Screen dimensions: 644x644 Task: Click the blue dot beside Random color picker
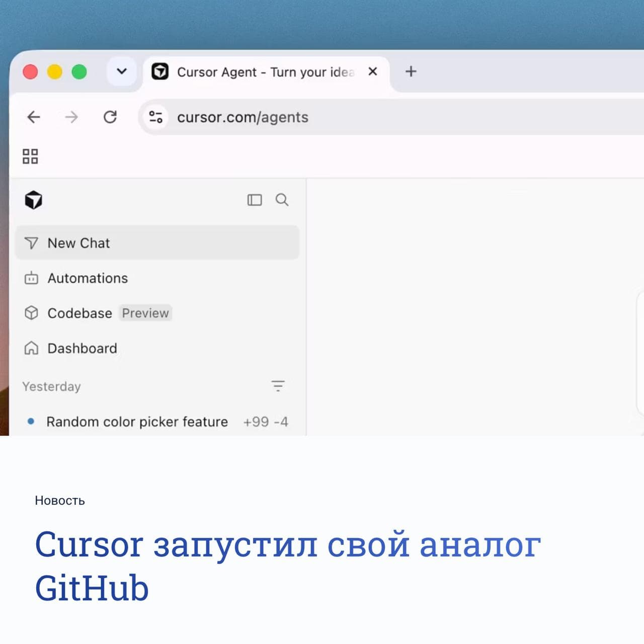tap(31, 422)
